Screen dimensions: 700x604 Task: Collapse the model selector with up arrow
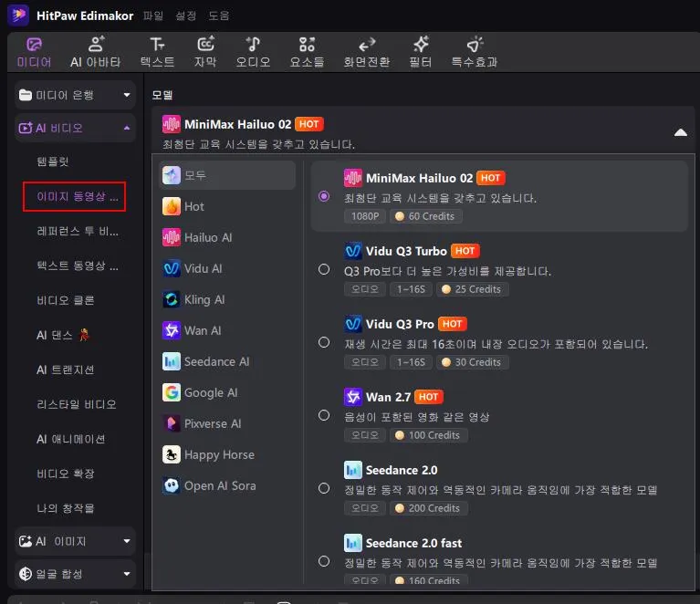click(680, 132)
